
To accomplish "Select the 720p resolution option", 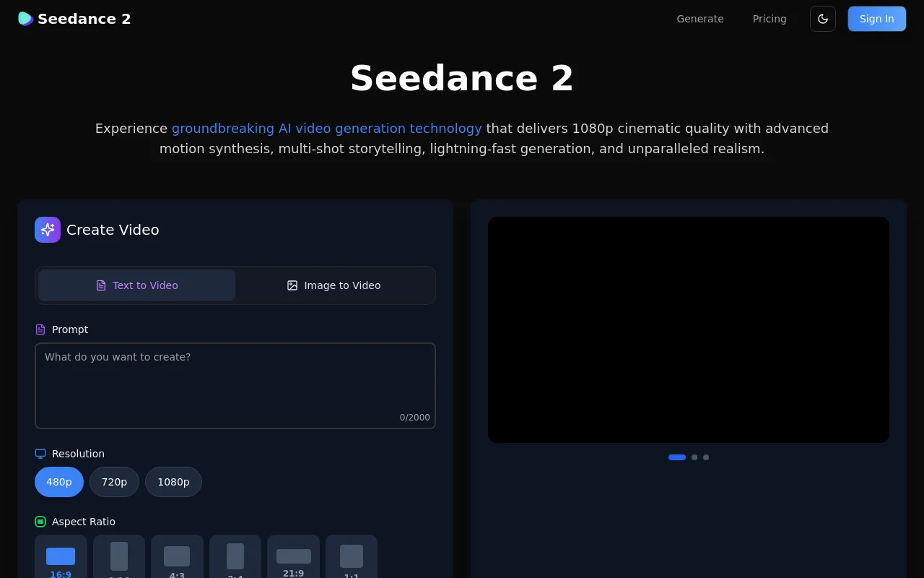I will coord(114,482).
